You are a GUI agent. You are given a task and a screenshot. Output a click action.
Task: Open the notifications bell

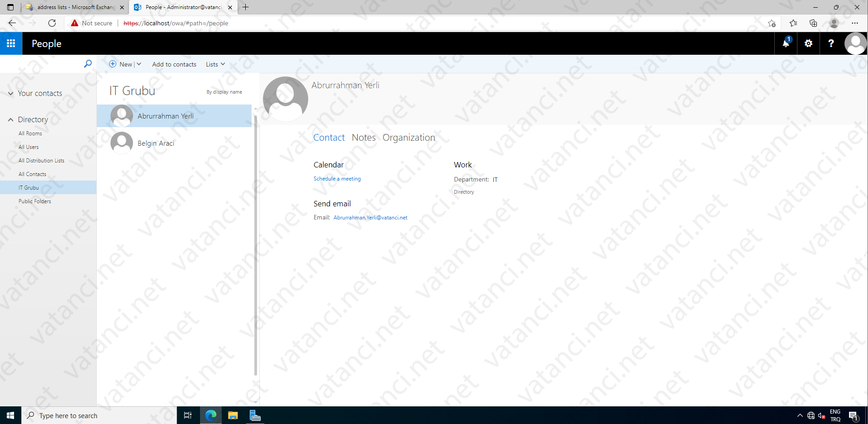[x=786, y=43]
